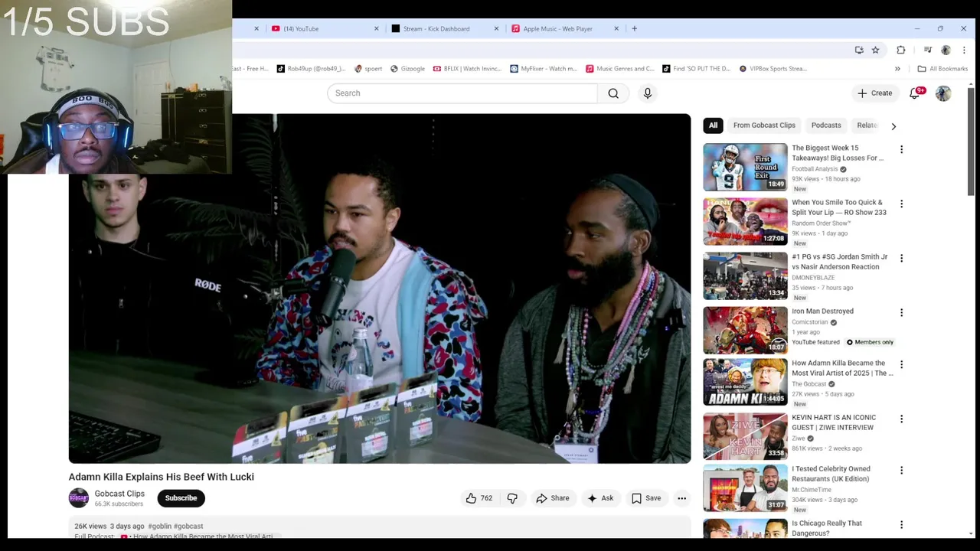Open options for Is Chicago Really That Dangerous
This screenshot has width=980, height=551.
click(901, 524)
